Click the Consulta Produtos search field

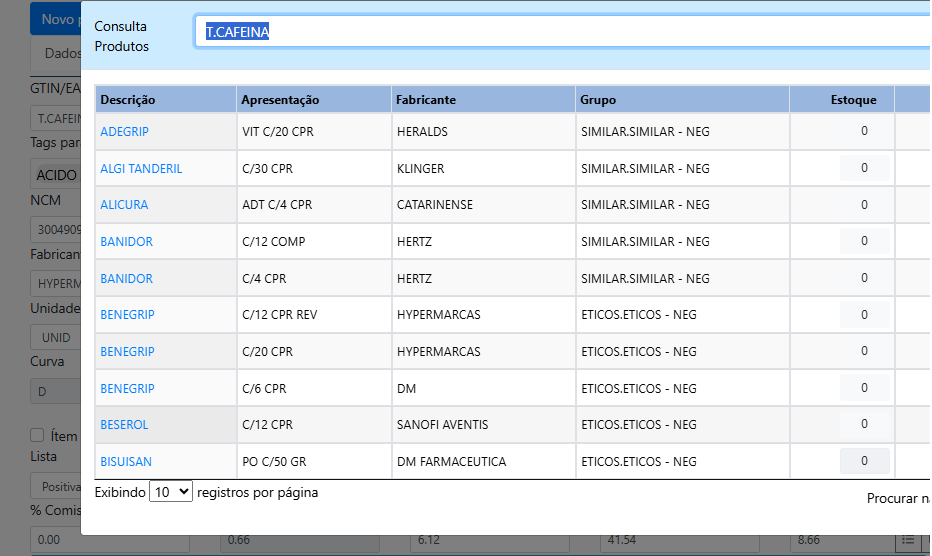tap(560, 32)
